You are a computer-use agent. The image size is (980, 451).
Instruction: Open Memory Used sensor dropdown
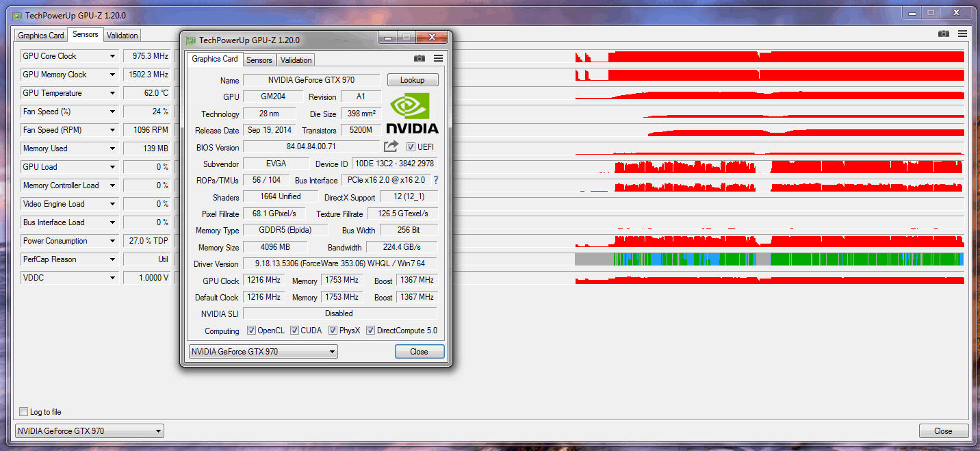point(113,149)
